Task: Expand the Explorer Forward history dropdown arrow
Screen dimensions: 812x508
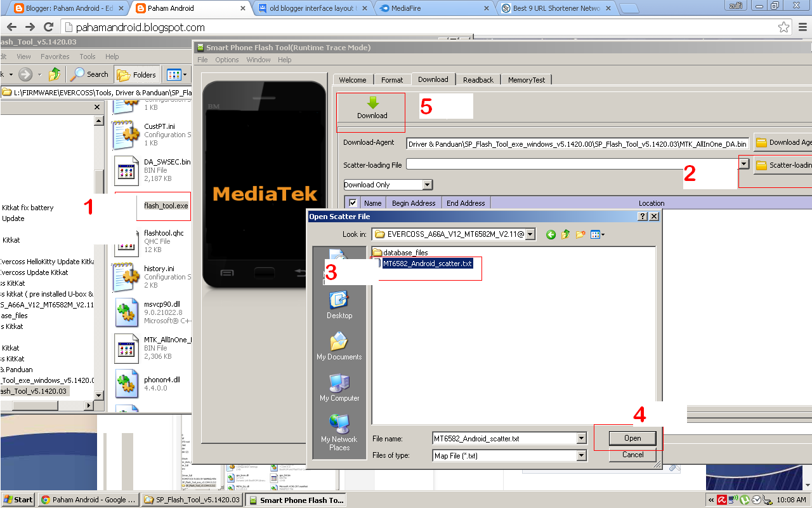Action: tap(39, 74)
